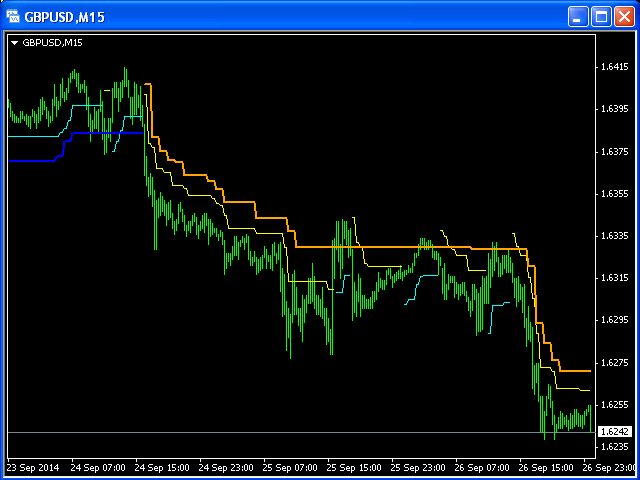Click the 25 Sep 15:00 time label
Image resolution: width=640 pixels, height=480 pixels.
tap(355, 467)
